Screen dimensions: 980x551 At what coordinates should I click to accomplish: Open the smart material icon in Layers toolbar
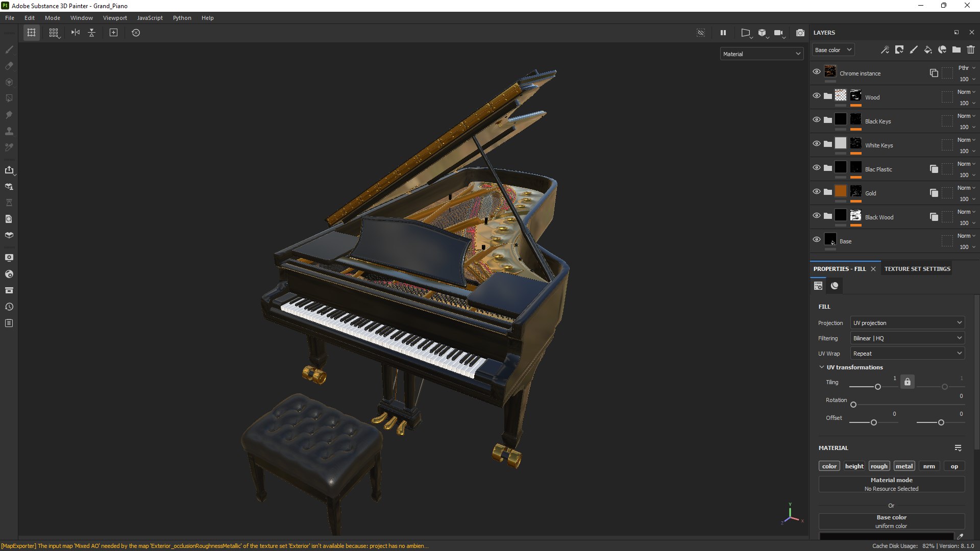(x=942, y=50)
